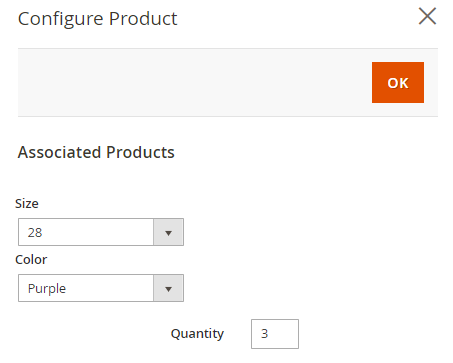Click the Purple text in Color select

pyautogui.click(x=47, y=289)
